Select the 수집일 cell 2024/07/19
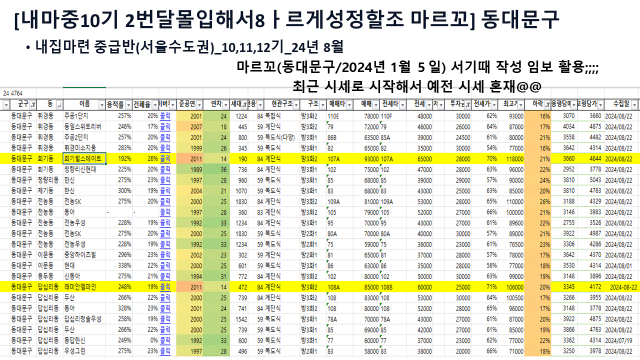Image resolution: width=640 pixels, height=360 pixels. (621, 340)
